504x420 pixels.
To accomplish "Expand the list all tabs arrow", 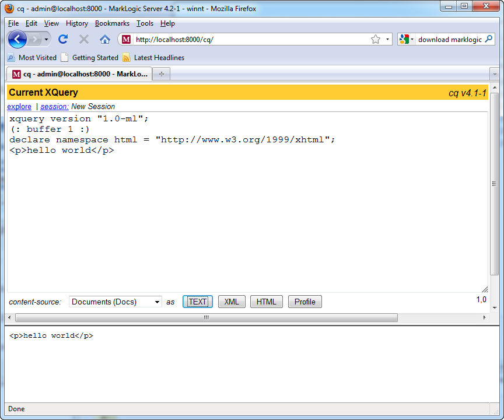I will [494, 74].
